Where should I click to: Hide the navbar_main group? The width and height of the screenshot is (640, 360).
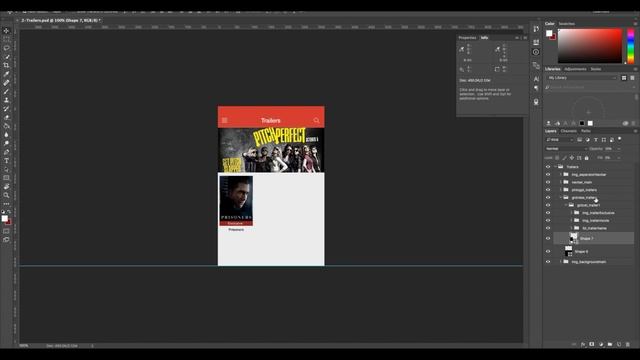[x=548, y=182]
